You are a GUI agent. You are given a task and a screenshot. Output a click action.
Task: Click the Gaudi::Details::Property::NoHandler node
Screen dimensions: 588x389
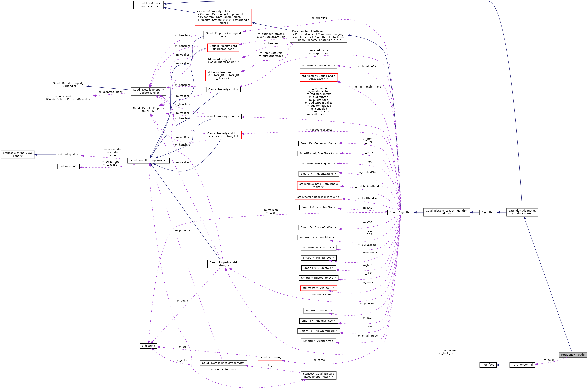point(68,85)
